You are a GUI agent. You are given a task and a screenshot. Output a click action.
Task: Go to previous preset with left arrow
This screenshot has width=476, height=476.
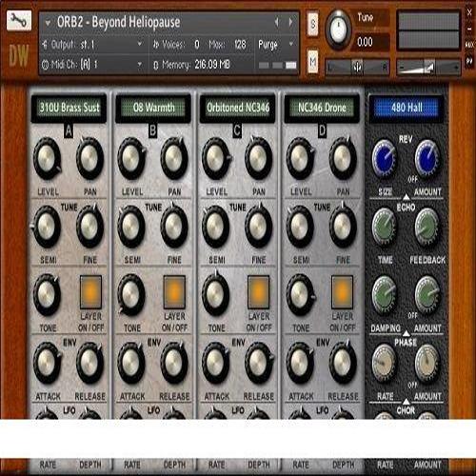coord(277,22)
